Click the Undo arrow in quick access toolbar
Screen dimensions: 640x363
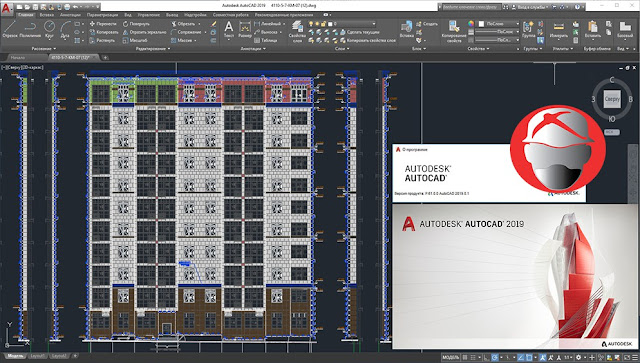pyautogui.click(x=76, y=7)
